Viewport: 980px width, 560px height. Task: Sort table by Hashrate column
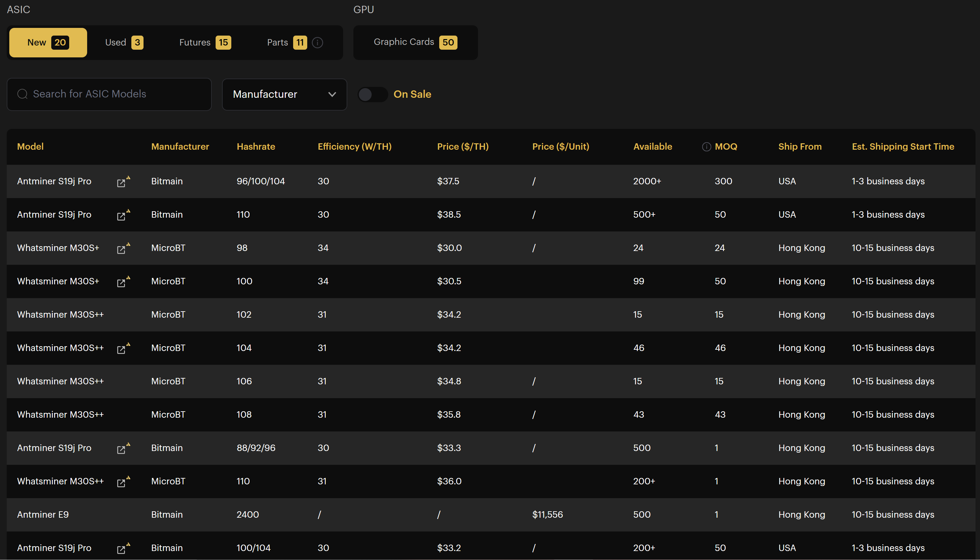pyautogui.click(x=256, y=146)
